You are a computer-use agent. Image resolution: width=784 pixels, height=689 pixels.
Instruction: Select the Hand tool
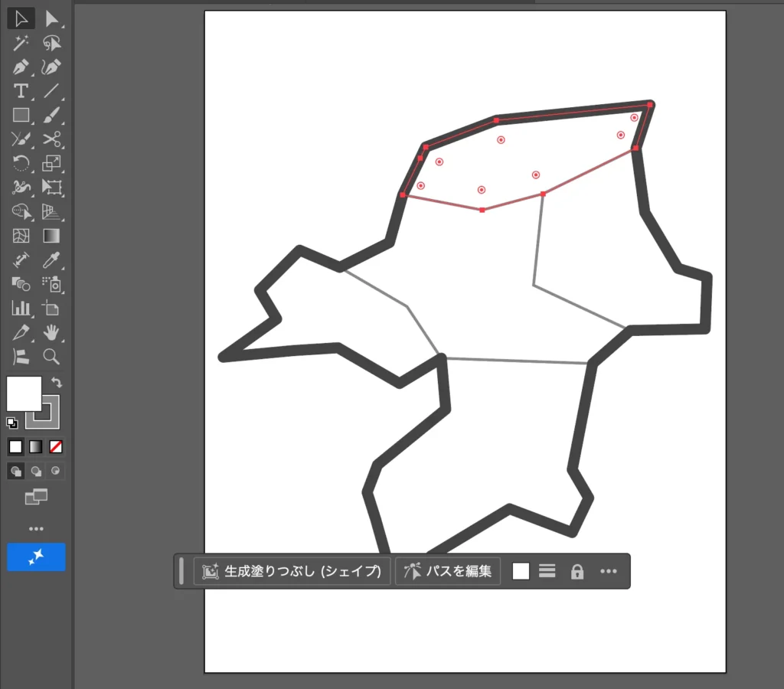(51, 332)
